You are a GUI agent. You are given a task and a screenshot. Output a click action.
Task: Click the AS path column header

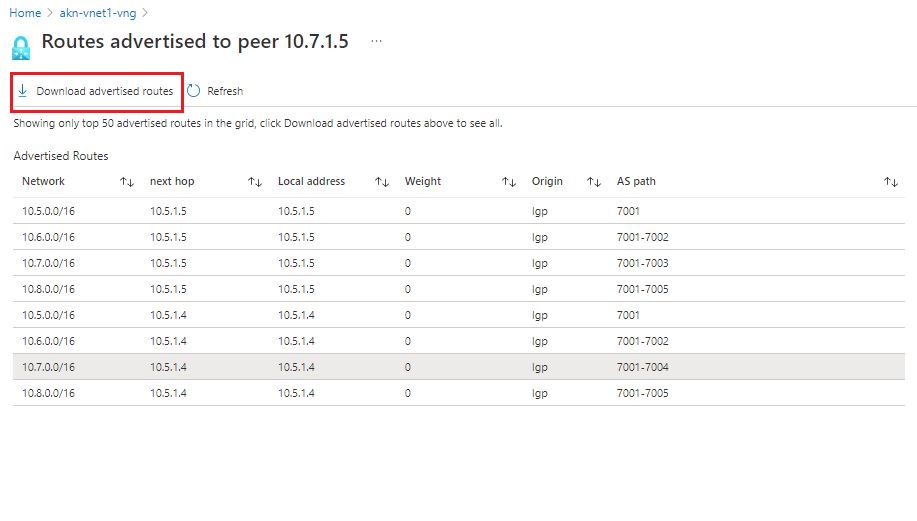click(x=636, y=181)
